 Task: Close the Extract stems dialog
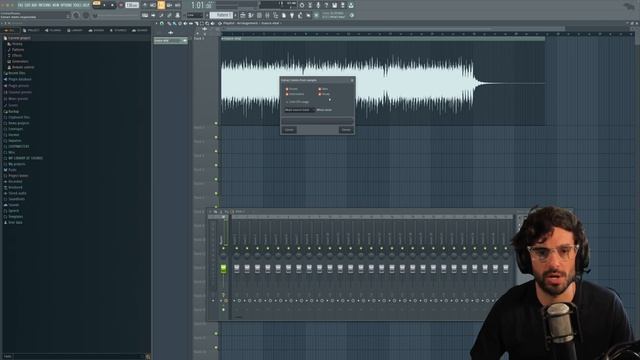(x=352, y=80)
